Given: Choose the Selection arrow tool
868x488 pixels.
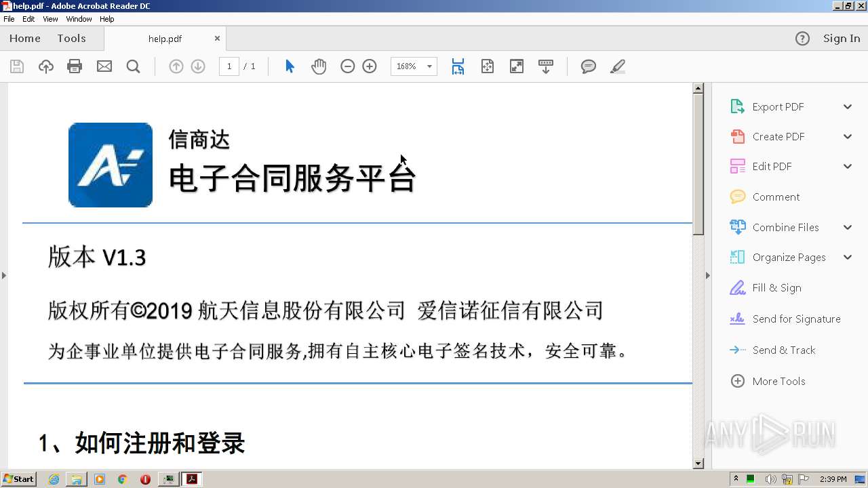Looking at the screenshot, I should pyautogui.click(x=290, y=66).
